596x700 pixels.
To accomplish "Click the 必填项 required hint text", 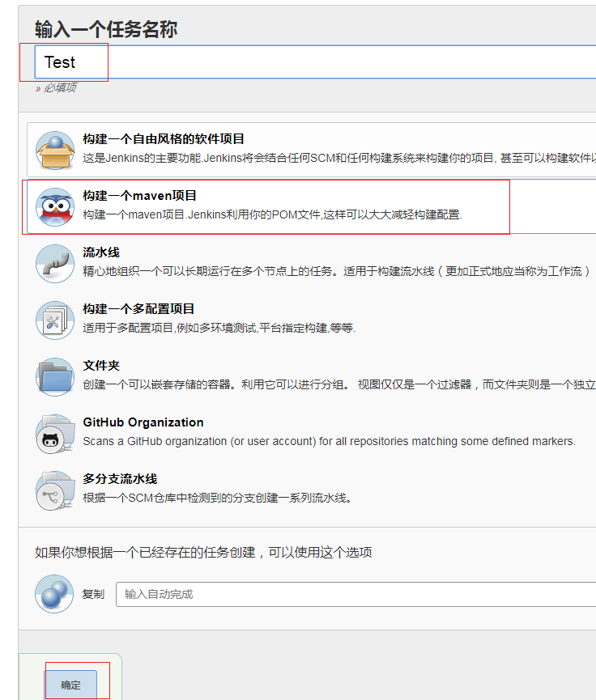I will click(57, 87).
